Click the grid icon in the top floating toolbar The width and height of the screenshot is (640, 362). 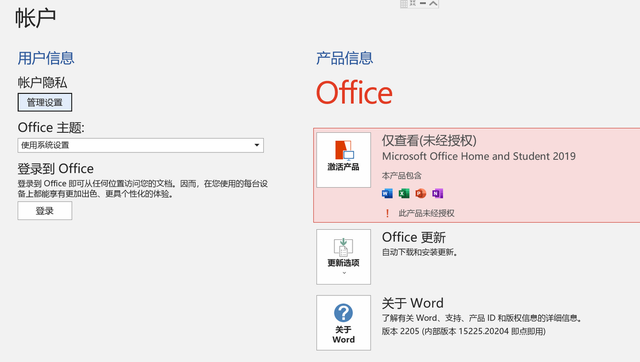pos(404,4)
